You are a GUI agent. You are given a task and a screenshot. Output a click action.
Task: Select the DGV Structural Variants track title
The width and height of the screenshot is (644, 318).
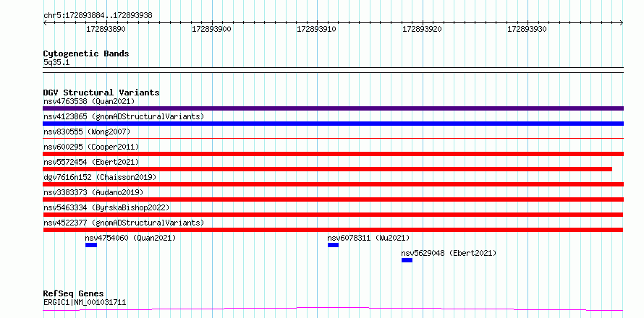point(101,93)
